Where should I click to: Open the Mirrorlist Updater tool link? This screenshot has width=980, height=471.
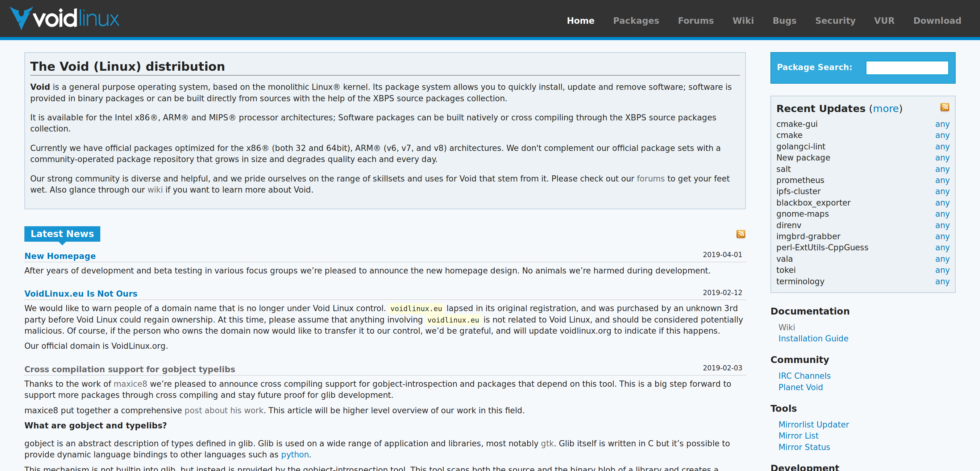813,425
